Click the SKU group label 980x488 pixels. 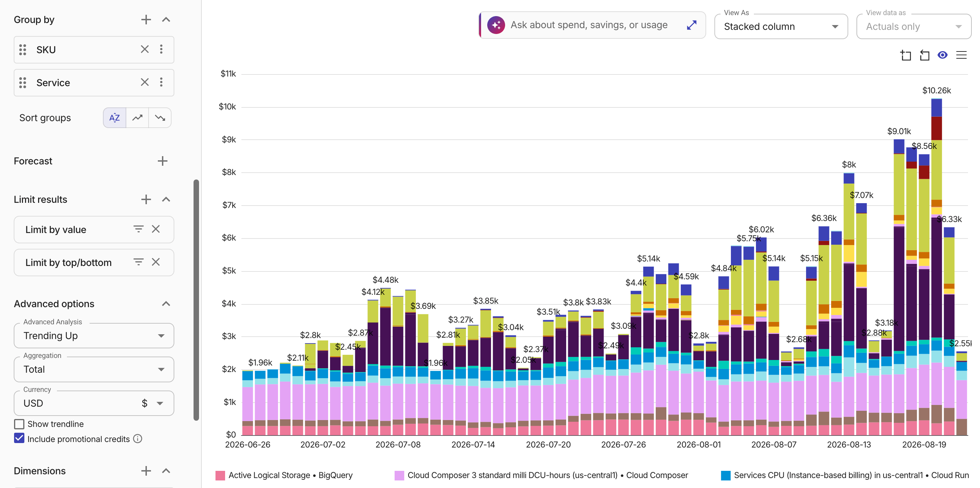click(x=46, y=49)
